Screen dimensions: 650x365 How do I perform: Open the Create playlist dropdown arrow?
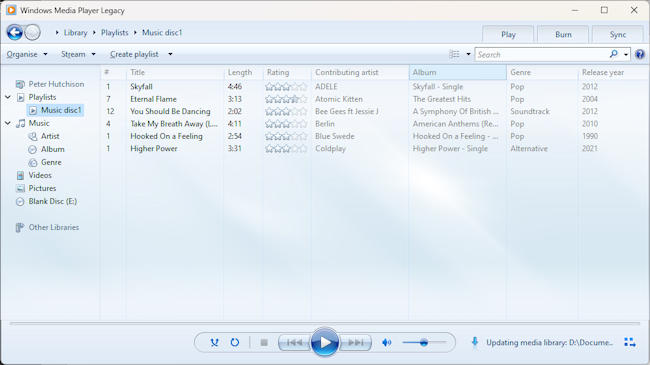(x=170, y=54)
